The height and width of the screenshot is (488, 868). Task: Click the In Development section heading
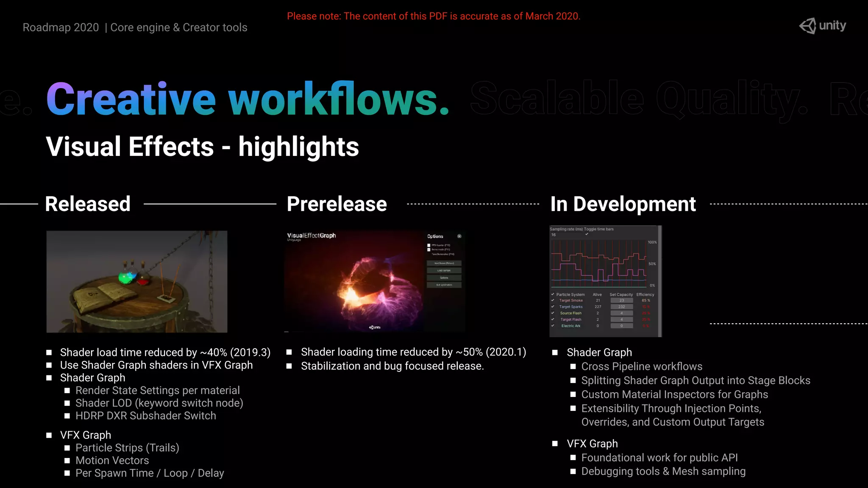pos(623,204)
